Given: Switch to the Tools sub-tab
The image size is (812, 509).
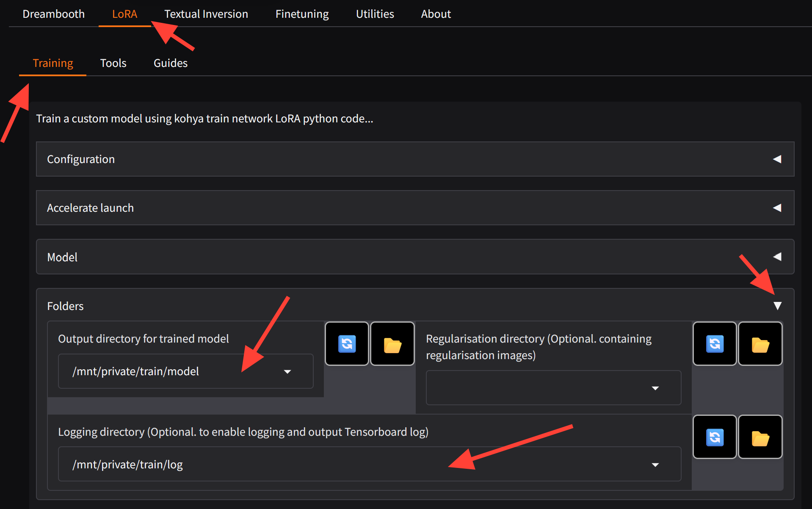Looking at the screenshot, I should click(113, 63).
